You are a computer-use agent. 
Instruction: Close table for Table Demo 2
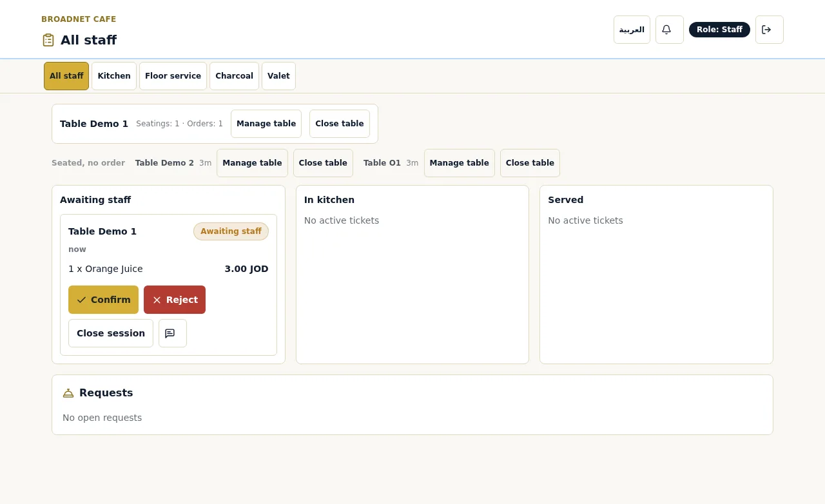(x=323, y=163)
